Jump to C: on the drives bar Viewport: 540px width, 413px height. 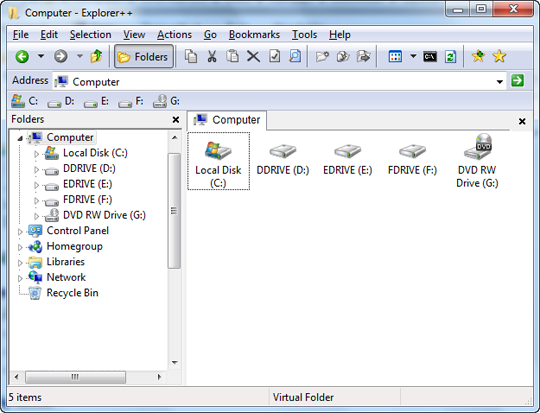tap(24, 101)
